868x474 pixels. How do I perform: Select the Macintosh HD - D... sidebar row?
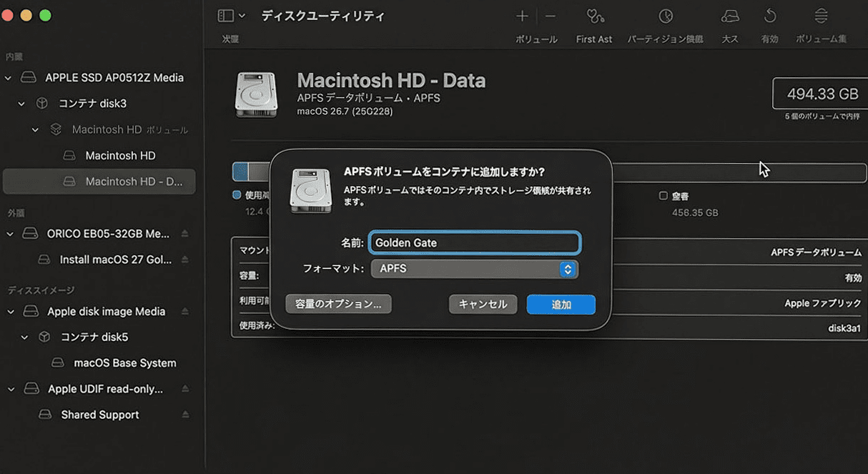(99, 182)
